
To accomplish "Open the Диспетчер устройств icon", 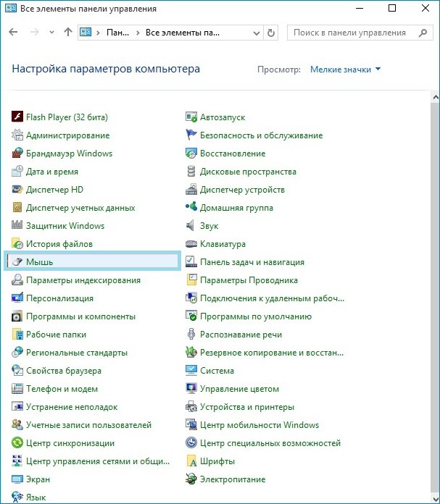I will pos(191,190).
